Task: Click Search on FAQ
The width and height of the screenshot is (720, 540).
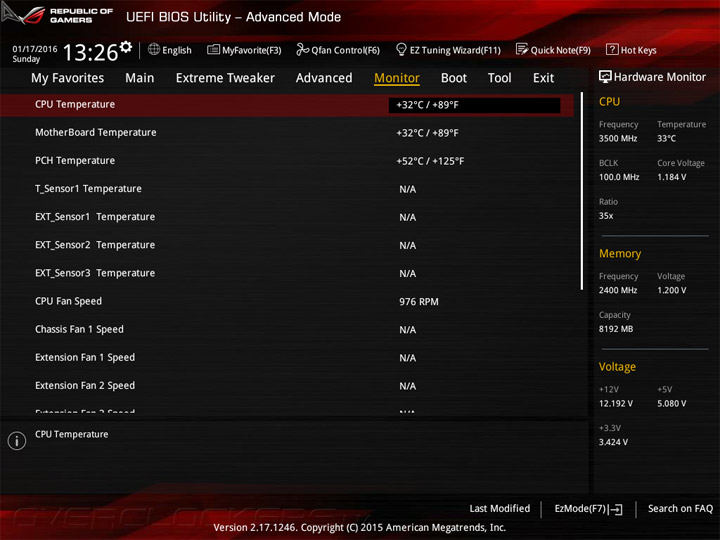Action: [680, 508]
